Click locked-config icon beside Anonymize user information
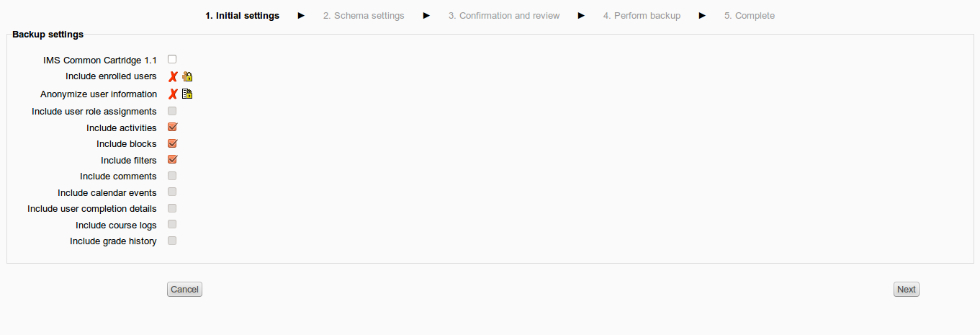 [187, 94]
